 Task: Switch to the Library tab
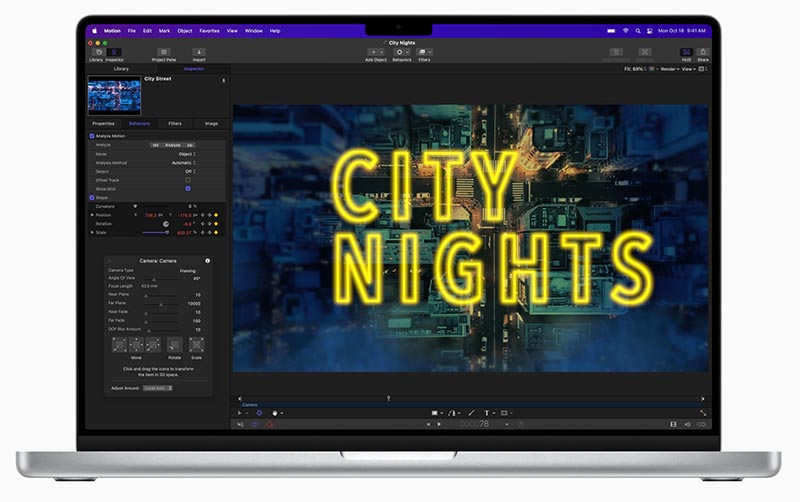pyautogui.click(x=121, y=69)
